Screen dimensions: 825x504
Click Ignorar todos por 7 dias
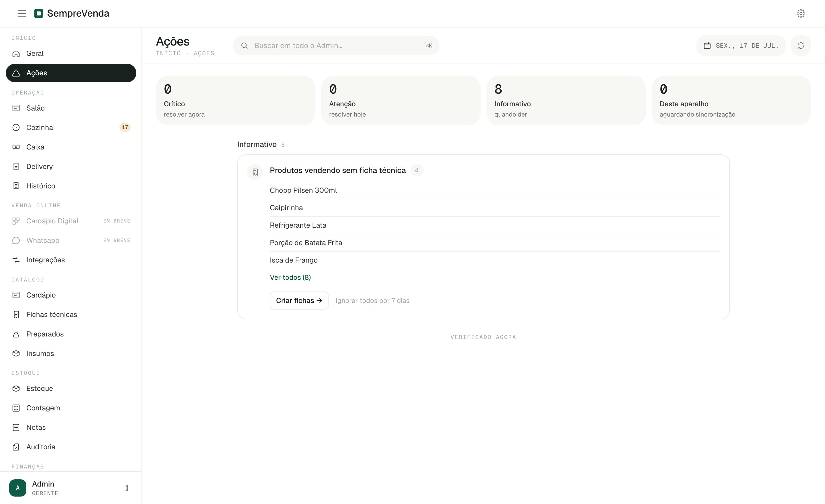372,300
